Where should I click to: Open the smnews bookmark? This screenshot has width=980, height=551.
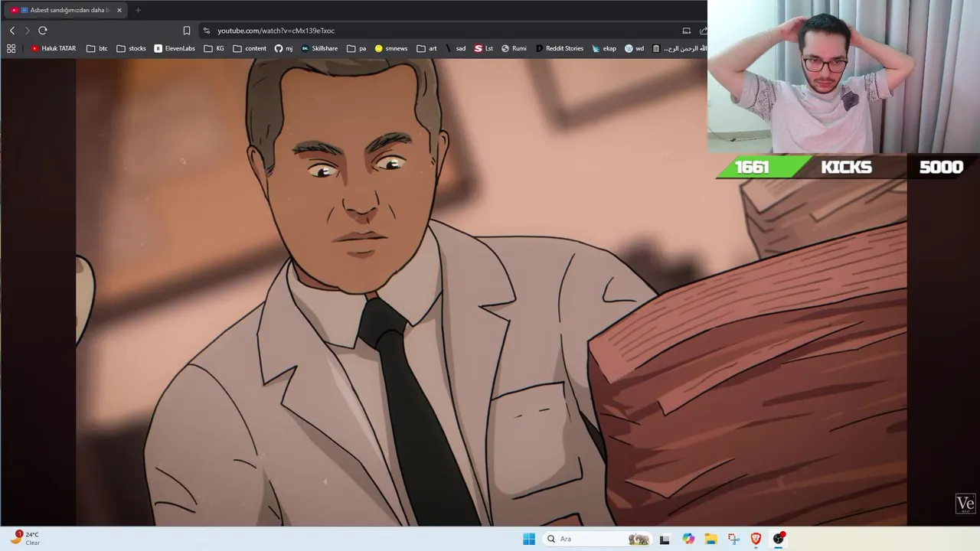[x=391, y=48]
